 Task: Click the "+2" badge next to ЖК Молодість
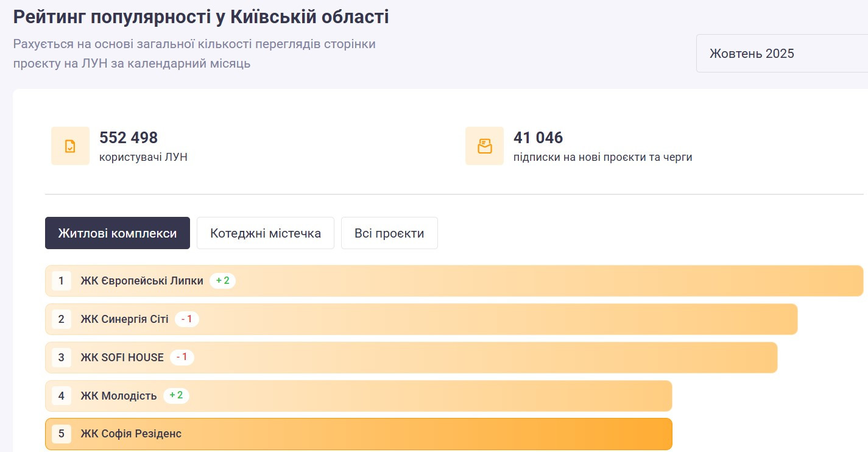pyautogui.click(x=176, y=395)
